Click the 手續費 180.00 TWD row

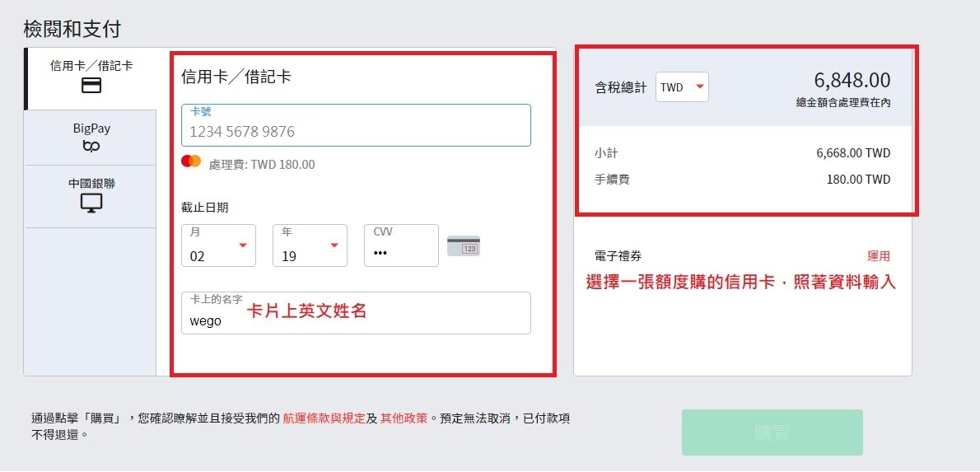[x=742, y=180]
